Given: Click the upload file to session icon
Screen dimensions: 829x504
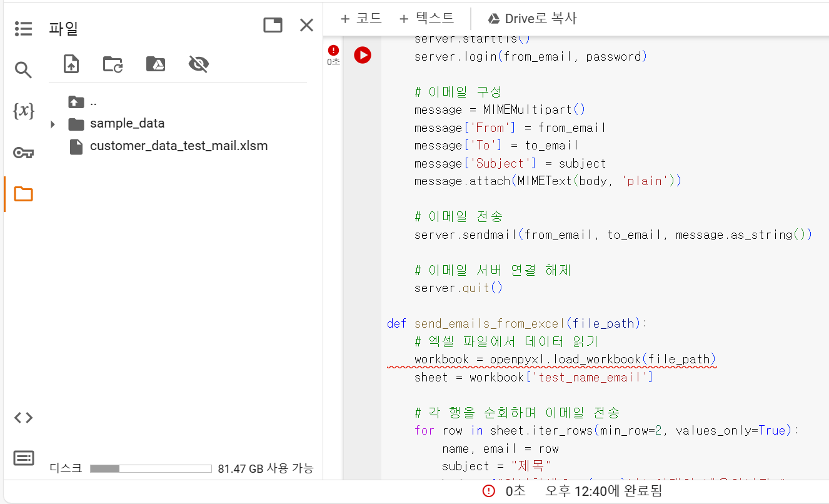Looking at the screenshot, I should click(x=71, y=64).
